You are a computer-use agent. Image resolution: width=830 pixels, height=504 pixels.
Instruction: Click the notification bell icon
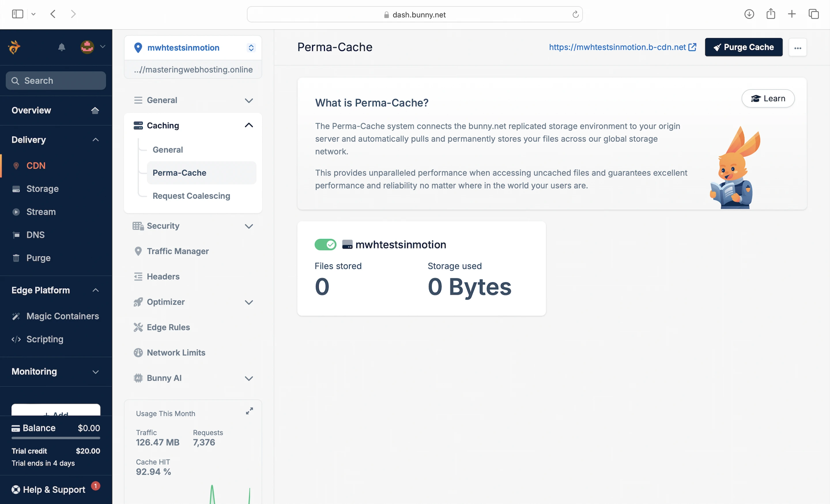click(61, 47)
